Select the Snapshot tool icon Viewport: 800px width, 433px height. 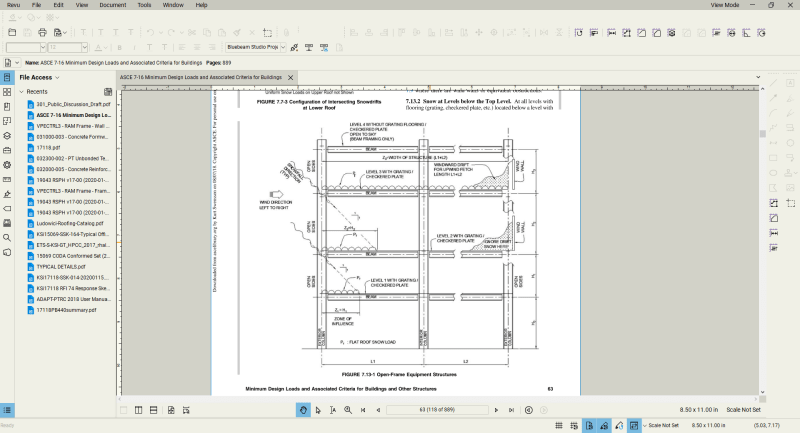tap(267, 33)
